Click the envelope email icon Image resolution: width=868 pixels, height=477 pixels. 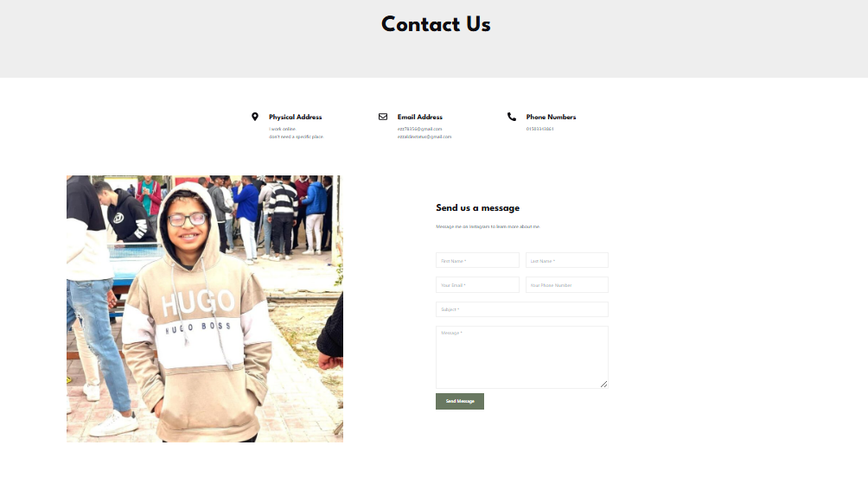382,117
